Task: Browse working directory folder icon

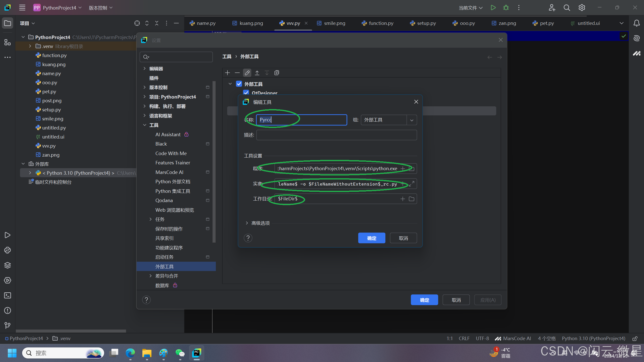Action: pos(412,199)
